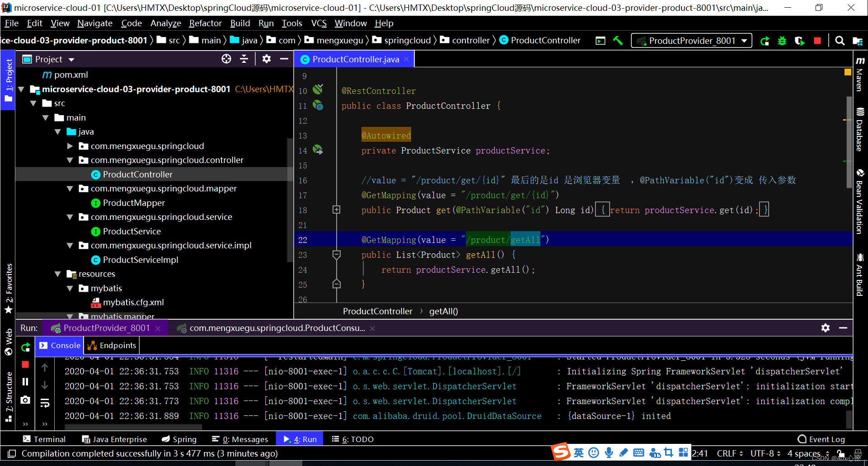Click the locate/scroll-from-source target icon

pyautogui.click(x=226, y=59)
